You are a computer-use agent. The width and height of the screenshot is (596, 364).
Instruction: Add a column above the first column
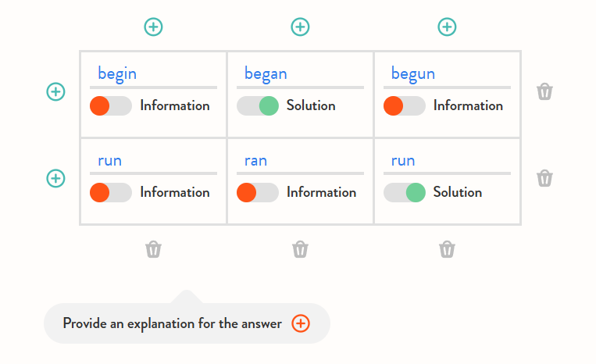coord(154,27)
